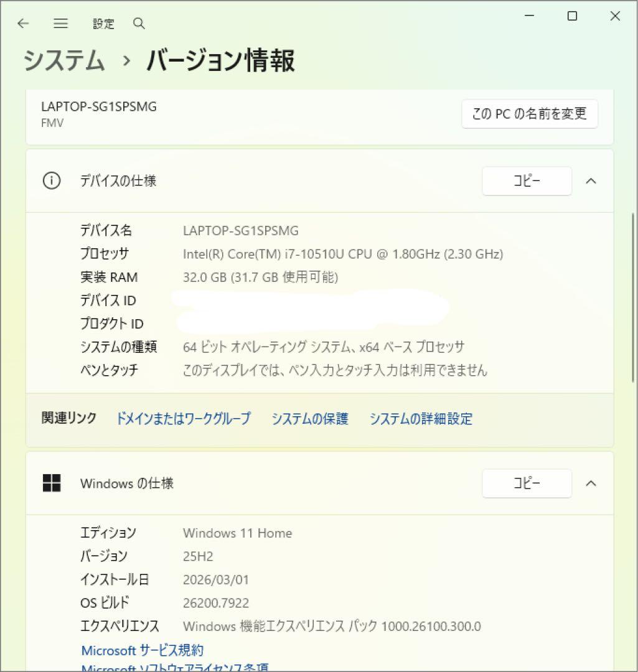Image resolution: width=638 pixels, height=672 pixels.
Task: Open the hamburger navigation menu
Action: click(60, 24)
